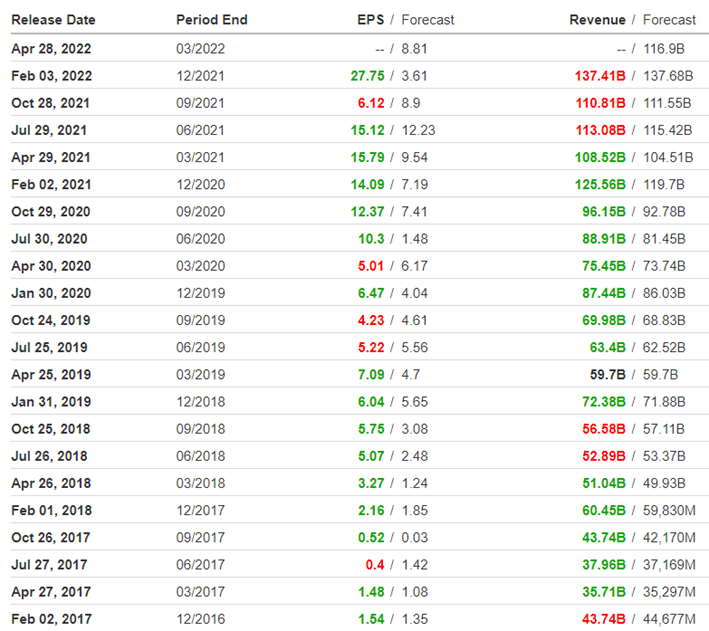Click period end 09/2017

click(200, 537)
